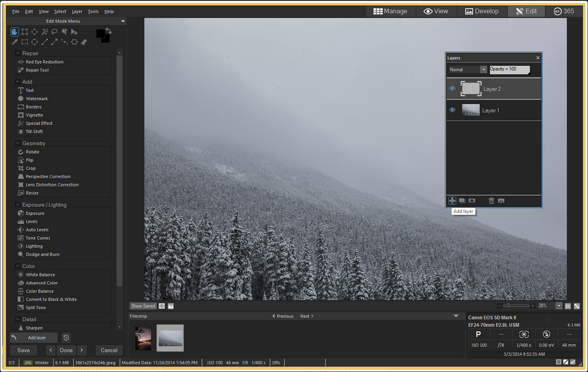Hide Layer 2 using its eye icon
This screenshot has width=588, height=372.
pos(452,88)
